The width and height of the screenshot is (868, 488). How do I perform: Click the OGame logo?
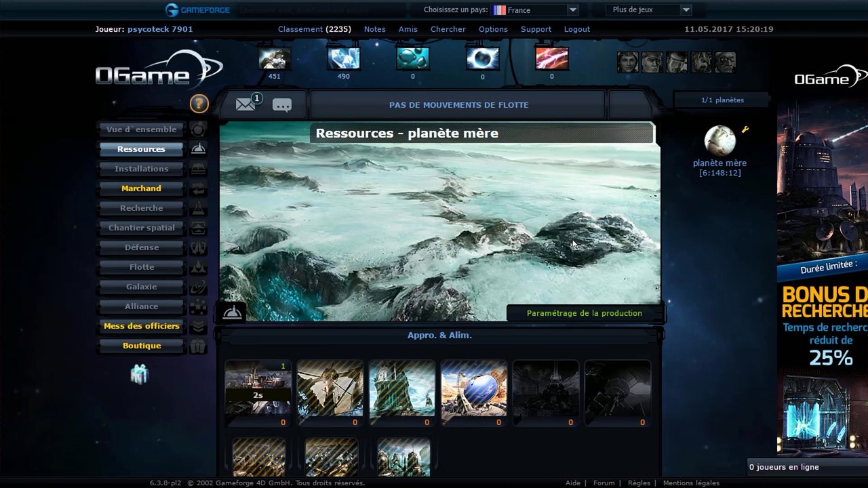(159, 70)
